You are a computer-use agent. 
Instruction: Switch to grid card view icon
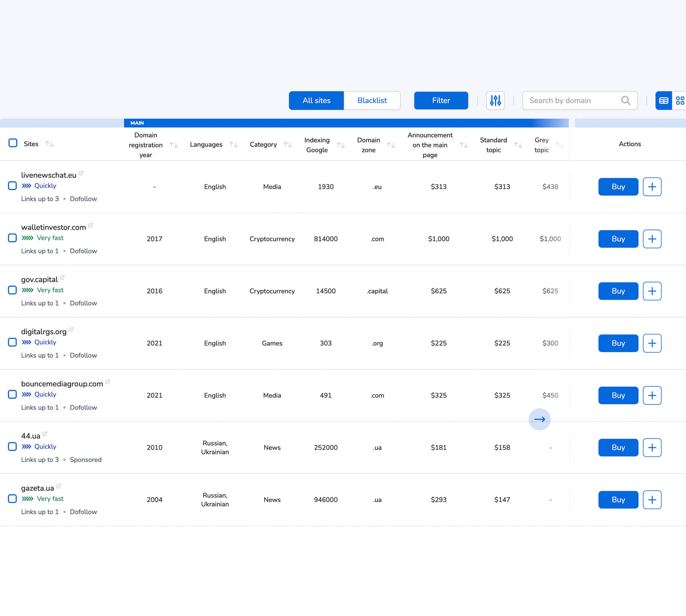pos(680,101)
